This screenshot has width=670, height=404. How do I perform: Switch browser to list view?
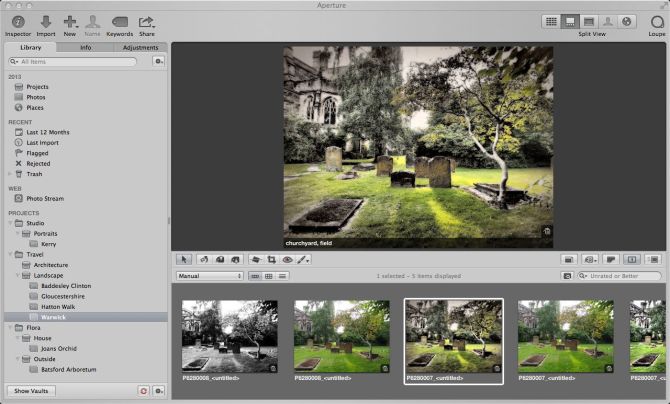283,275
